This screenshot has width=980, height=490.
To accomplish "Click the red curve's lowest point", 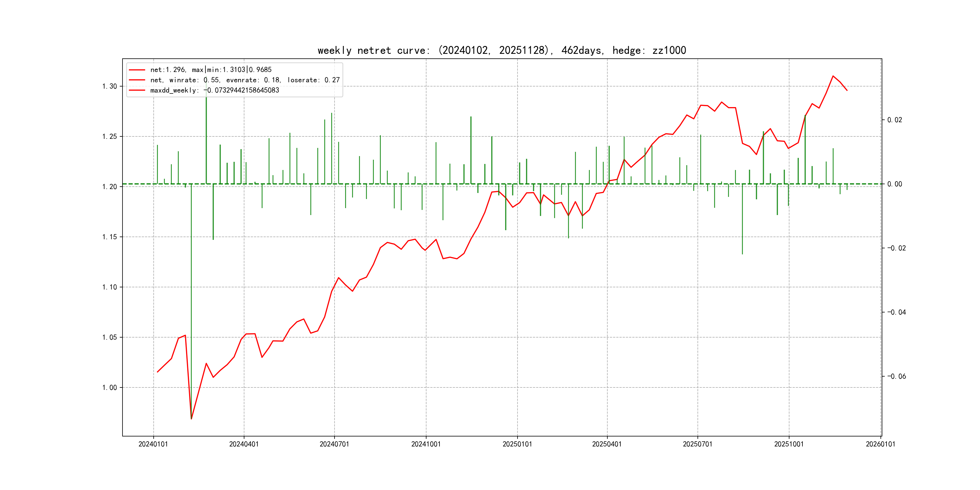I will pos(191,419).
